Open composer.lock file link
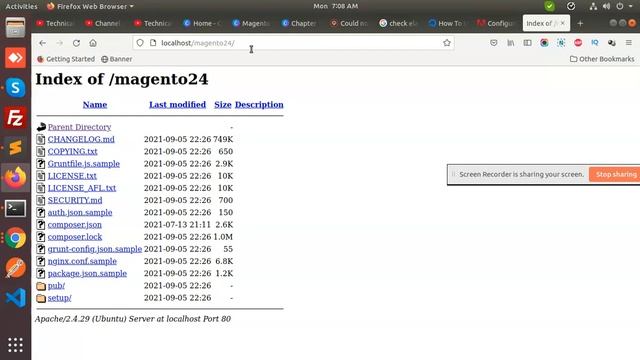Viewport: 640px width, 360px height. pyautogui.click(x=75, y=237)
